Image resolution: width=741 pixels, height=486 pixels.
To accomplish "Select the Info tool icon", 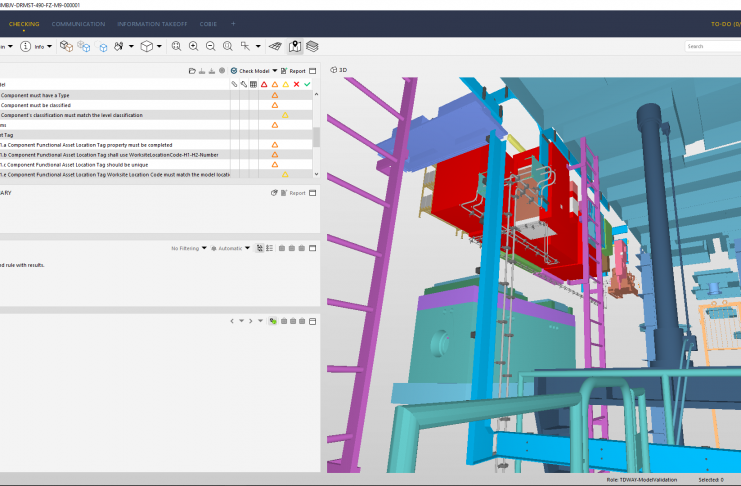I will point(25,46).
